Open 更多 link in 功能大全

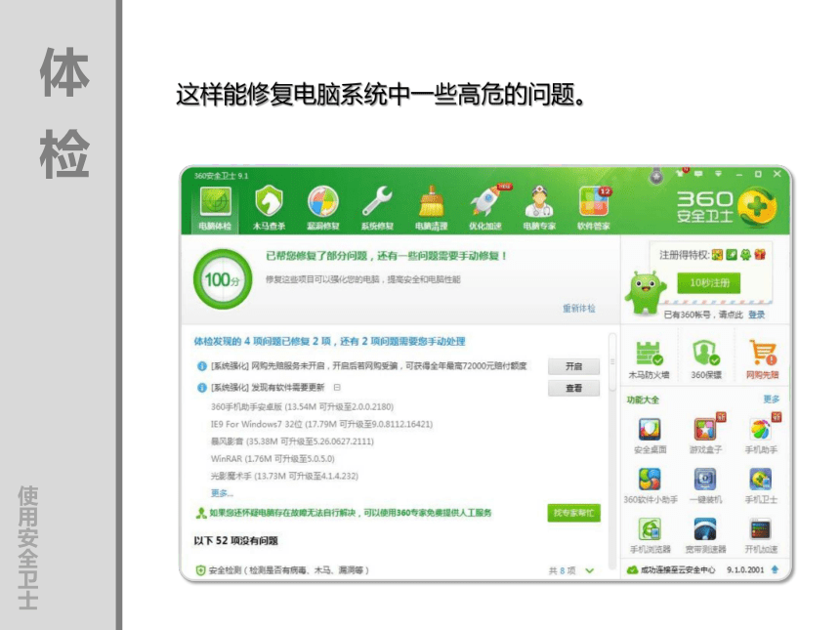click(x=771, y=399)
